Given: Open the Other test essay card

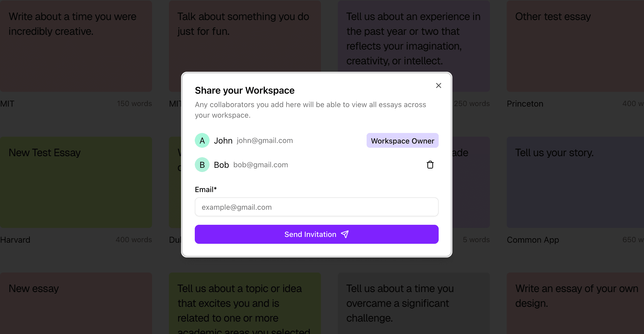Looking at the screenshot, I should tap(575, 46).
